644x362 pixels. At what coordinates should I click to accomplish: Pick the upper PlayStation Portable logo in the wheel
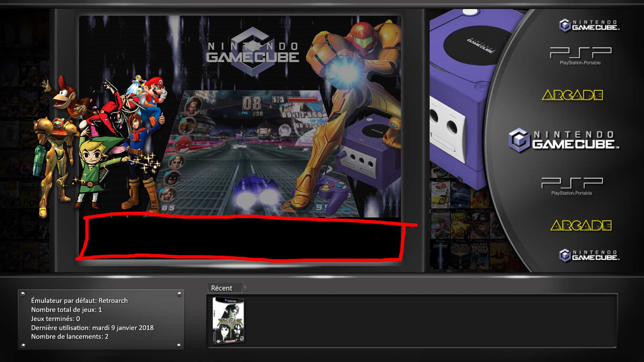[x=580, y=56]
